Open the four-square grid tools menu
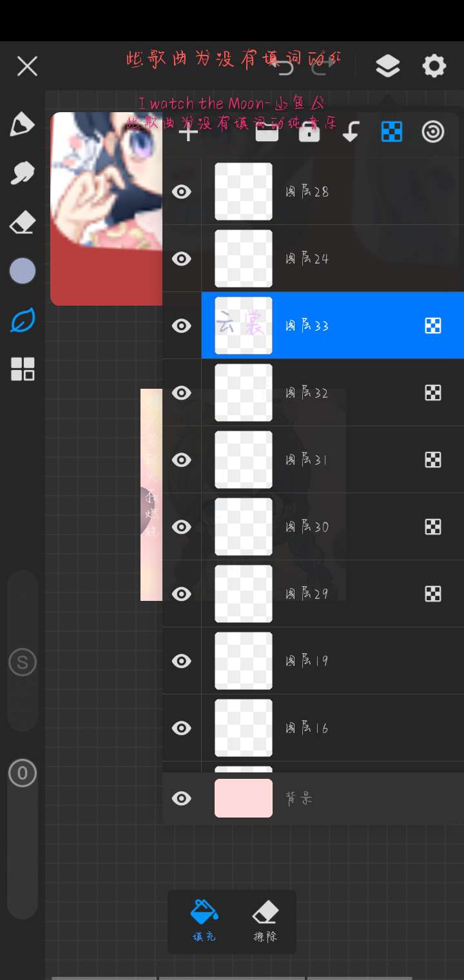Screen dimensions: 464x980 coord(22,369)
